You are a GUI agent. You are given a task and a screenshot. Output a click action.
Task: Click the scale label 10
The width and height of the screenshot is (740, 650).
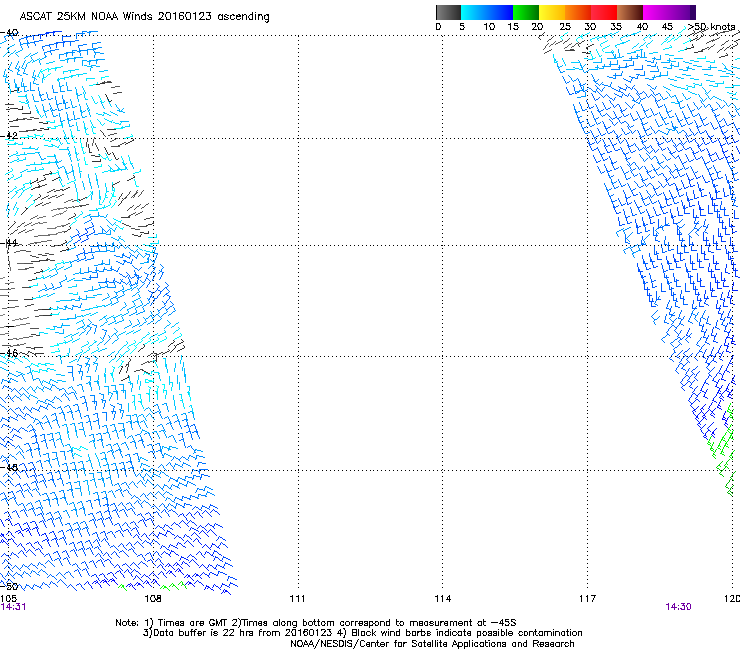point(489,27)
